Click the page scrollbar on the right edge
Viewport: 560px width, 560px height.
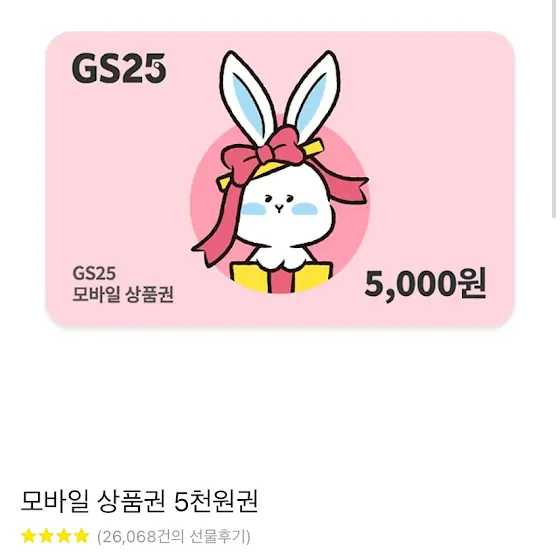click(x=555, y=109)
